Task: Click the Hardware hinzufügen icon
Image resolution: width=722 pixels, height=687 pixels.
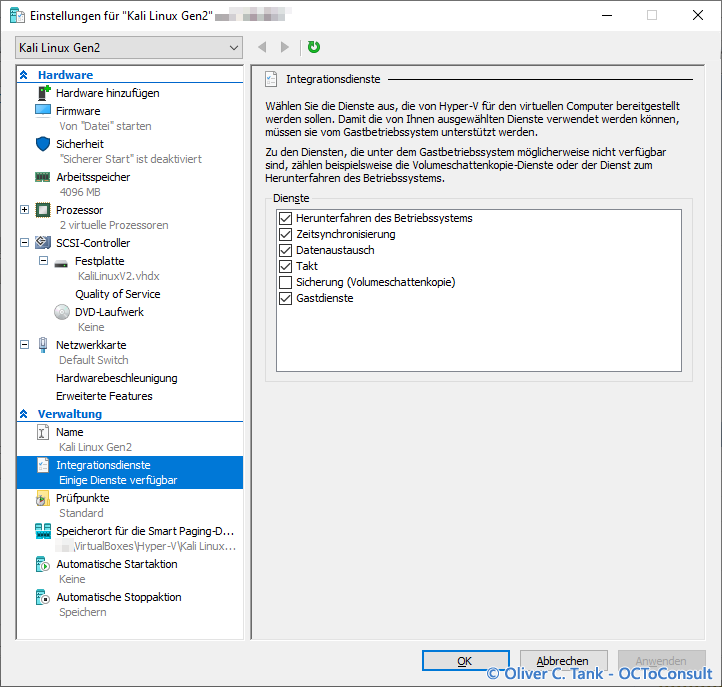Action: tap(44, 93)
